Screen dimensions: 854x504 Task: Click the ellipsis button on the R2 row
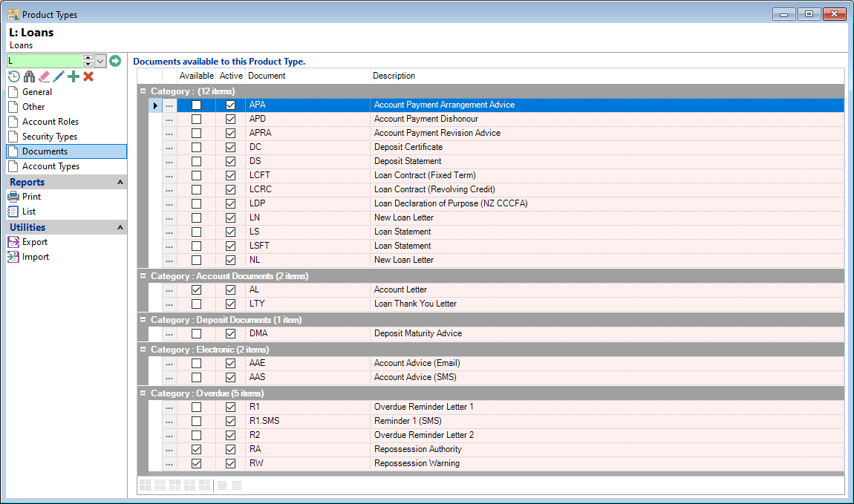pyautogui.click(x=169, y=436)
